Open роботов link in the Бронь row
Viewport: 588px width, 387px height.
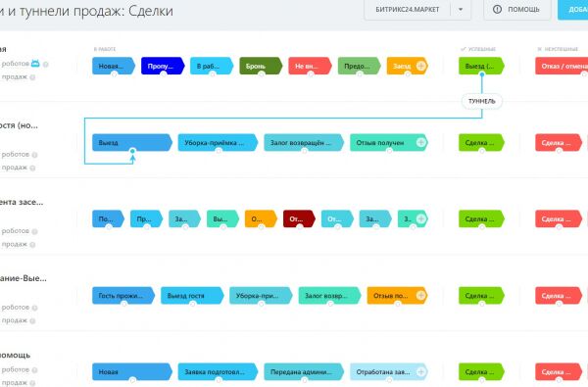click(15, 64)
